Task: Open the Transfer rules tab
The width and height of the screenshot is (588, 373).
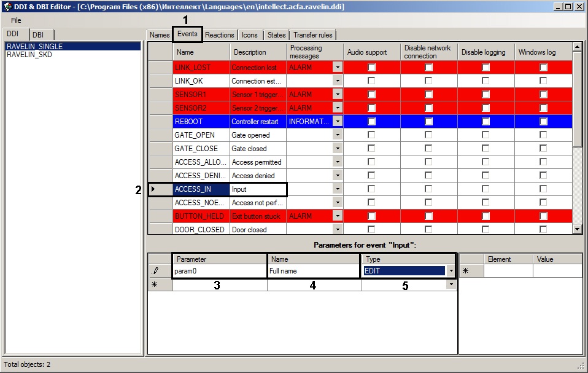Action: [312, 35]
